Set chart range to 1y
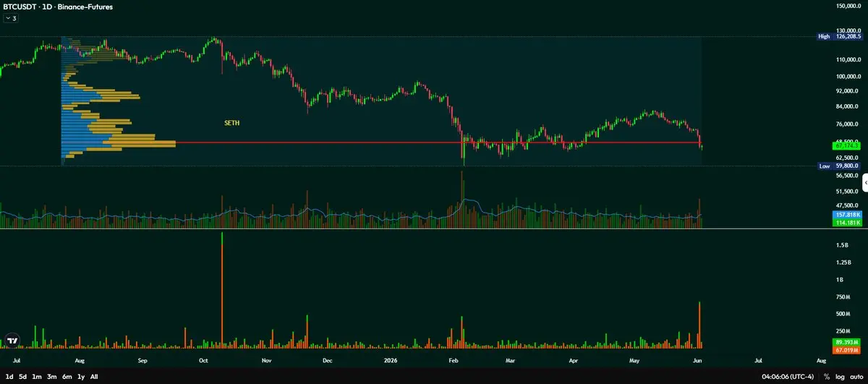 click(81, 377)
